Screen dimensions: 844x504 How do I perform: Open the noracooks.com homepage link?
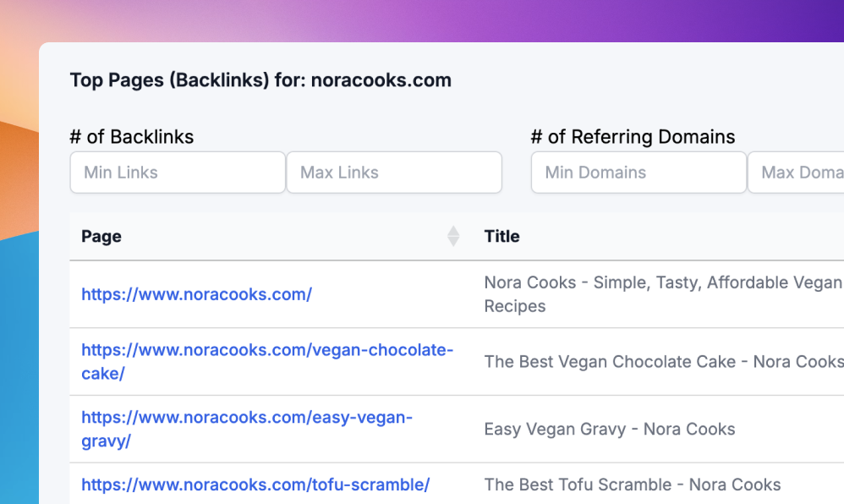click(196, 294)
